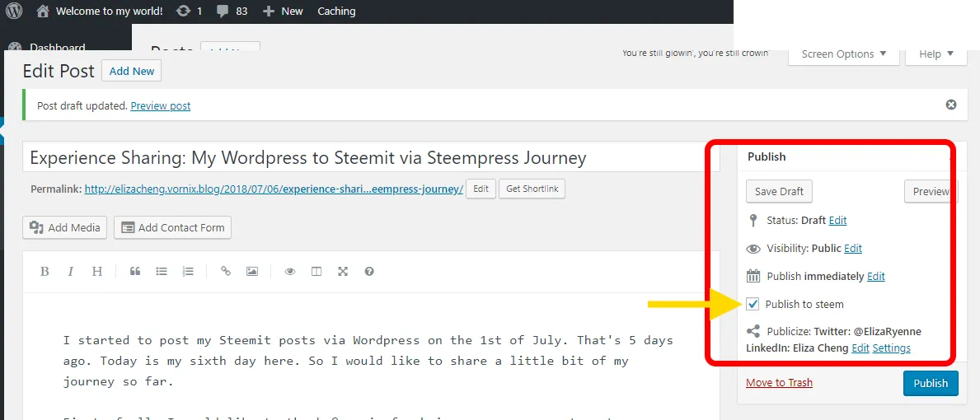Open the Caching menu
This screenshot has width=980, height=420.
336,12
